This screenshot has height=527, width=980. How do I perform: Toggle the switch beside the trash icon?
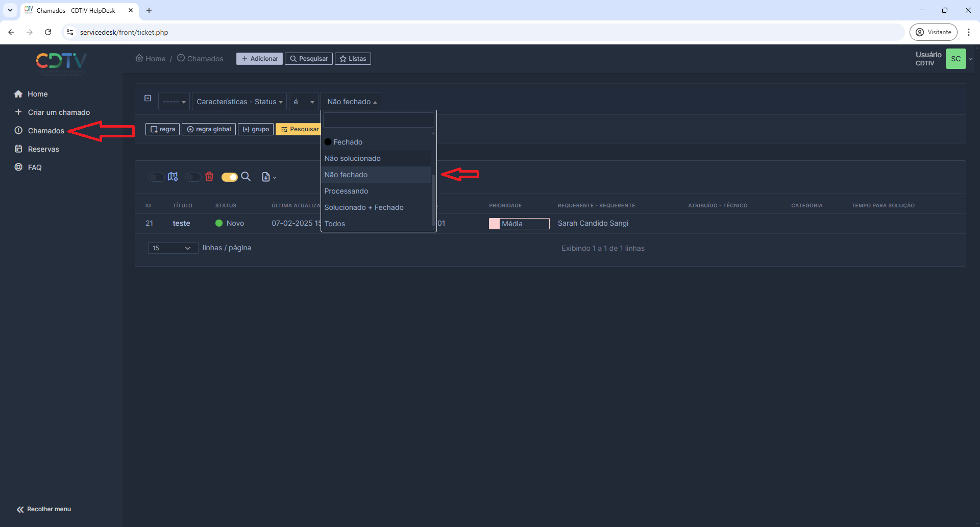(x=193, y=177)
